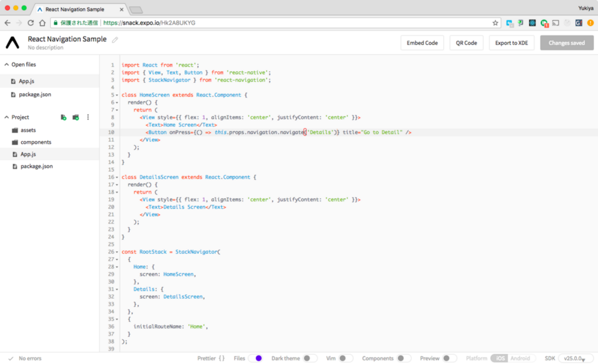598x364 pixels.
Task: Click the add new folder icon
Action: (76, 117)
